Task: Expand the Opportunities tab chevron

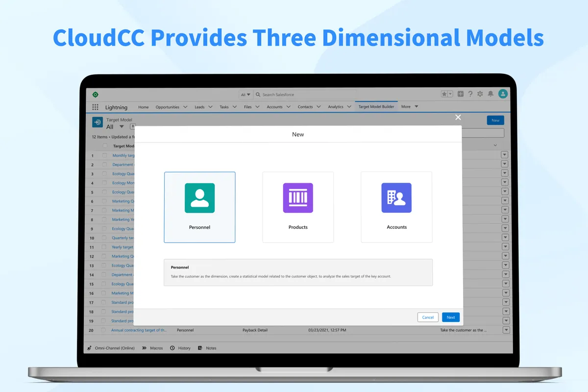Action: click(x=185, y=107)
